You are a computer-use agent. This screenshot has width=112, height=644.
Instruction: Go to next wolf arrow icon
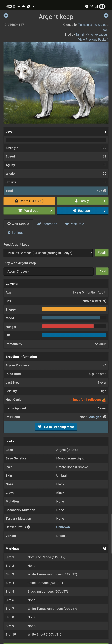tap(106, 15)
